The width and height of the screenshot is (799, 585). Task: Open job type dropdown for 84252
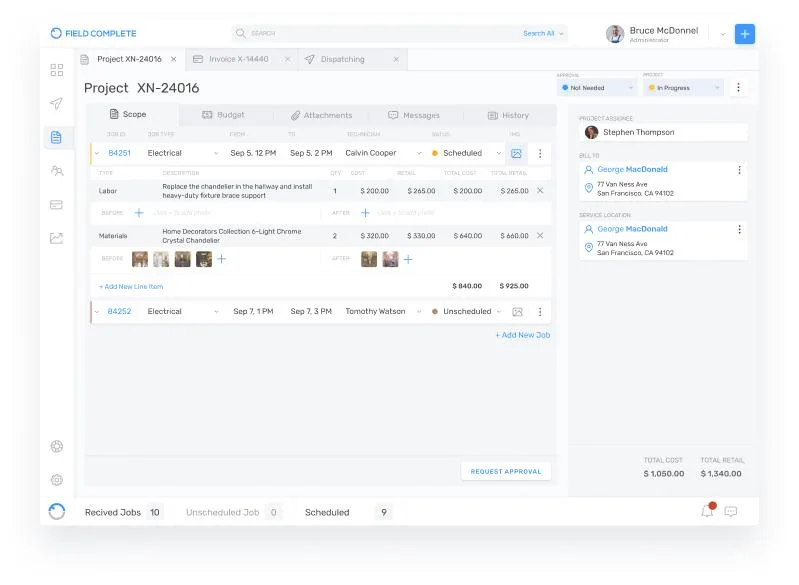(216, 312)
